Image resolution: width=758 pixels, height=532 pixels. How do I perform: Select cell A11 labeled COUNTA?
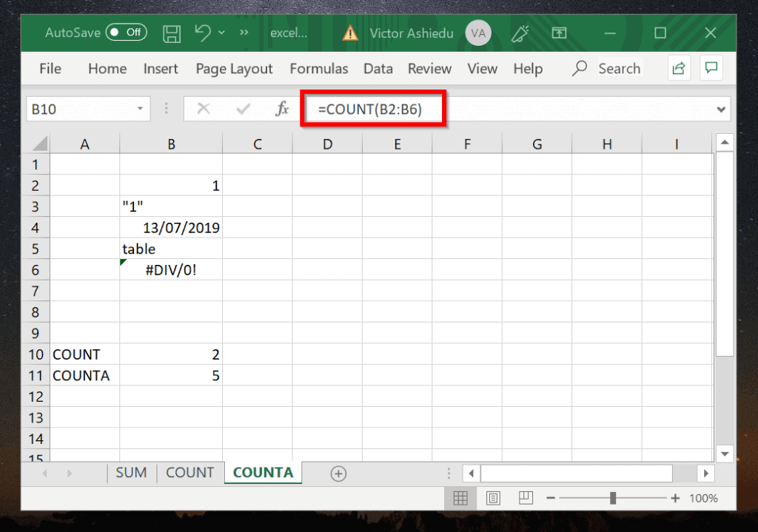pyautogui.click(x=84, y=375)
